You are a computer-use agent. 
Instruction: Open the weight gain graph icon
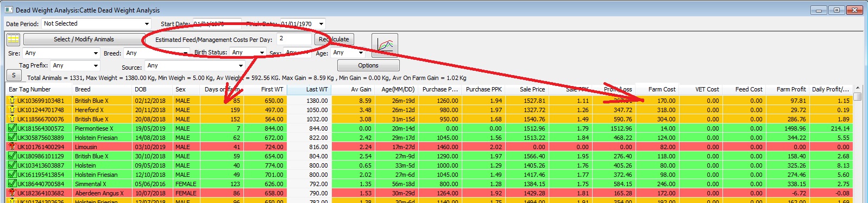385,46
